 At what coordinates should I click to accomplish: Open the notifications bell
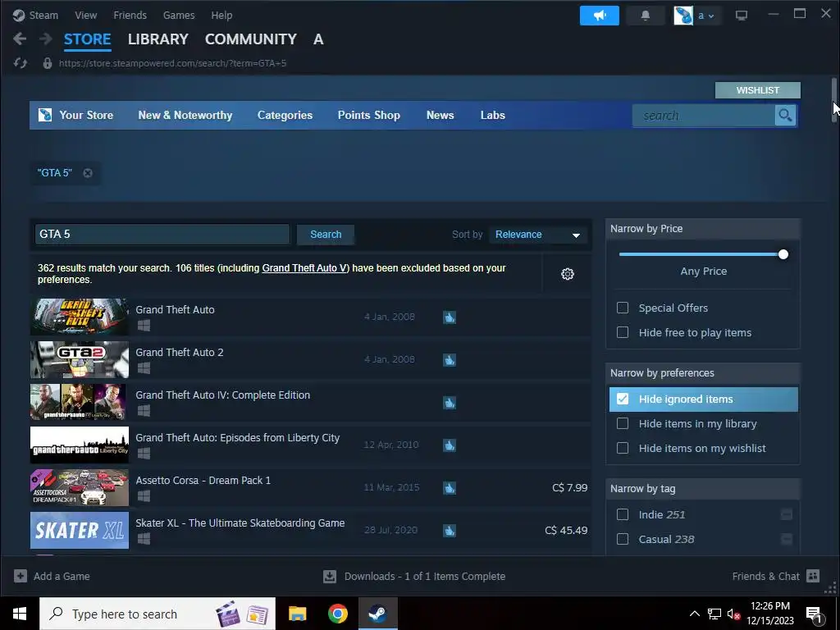point(645,16)
